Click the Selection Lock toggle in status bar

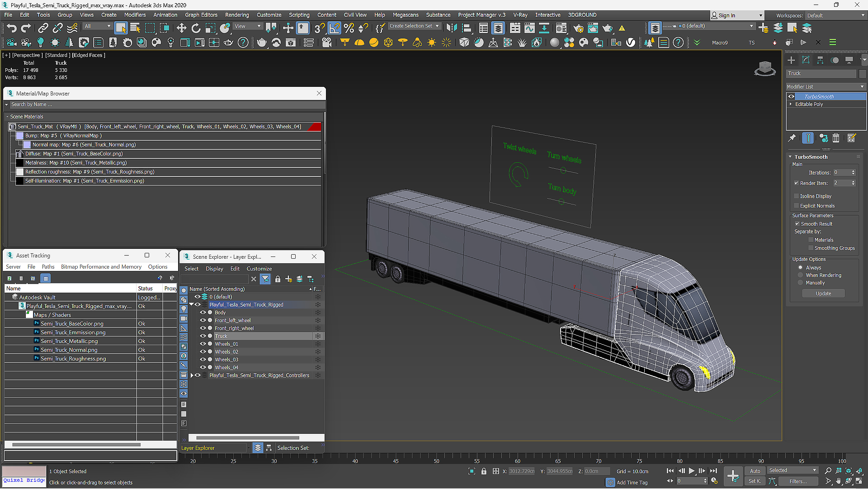484,471
